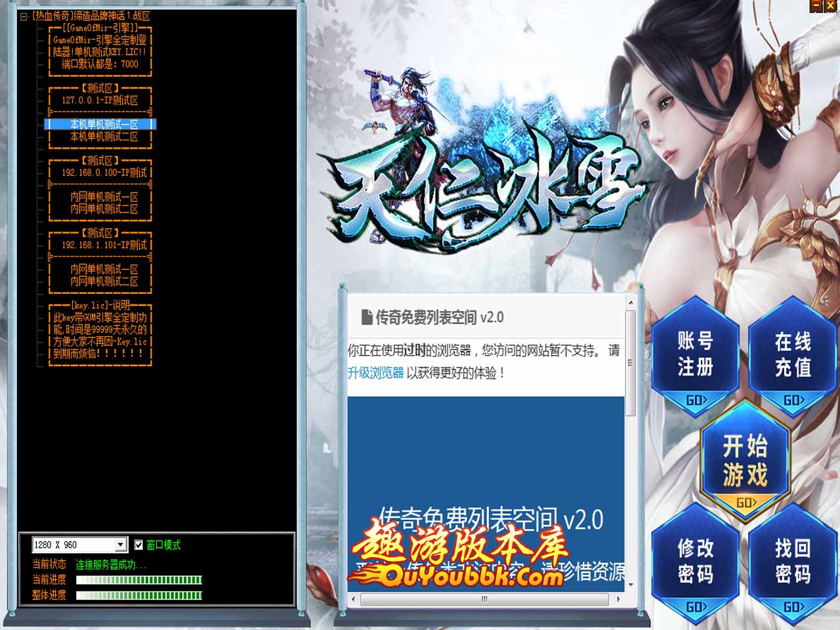840x630 pixels.
Task: Select the 本机单机测试二区 server
Action: click(x=104, y=136)
